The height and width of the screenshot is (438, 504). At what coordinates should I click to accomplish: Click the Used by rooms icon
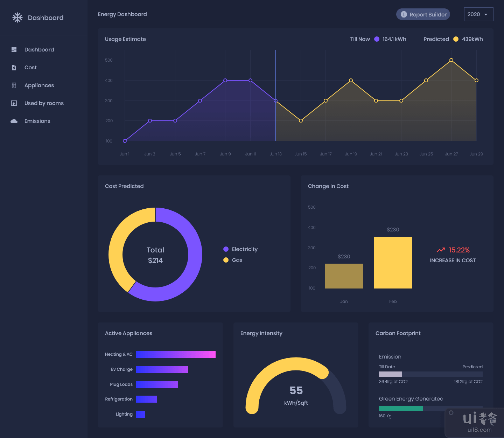[14, 103]
